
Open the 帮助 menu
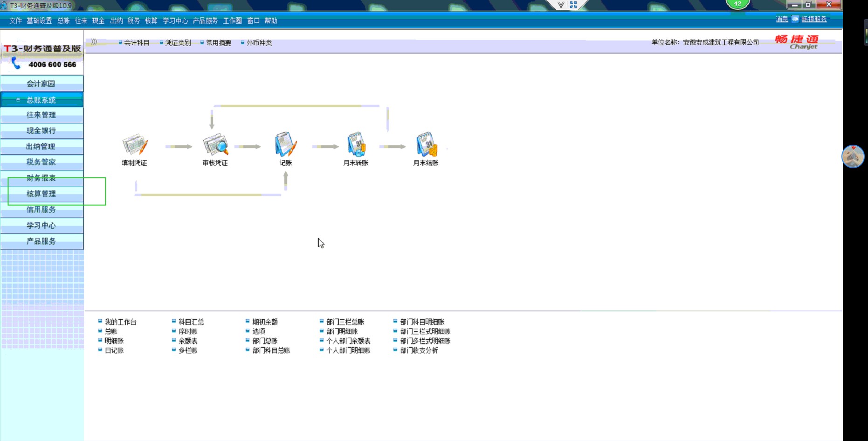[x=271, y=20]
